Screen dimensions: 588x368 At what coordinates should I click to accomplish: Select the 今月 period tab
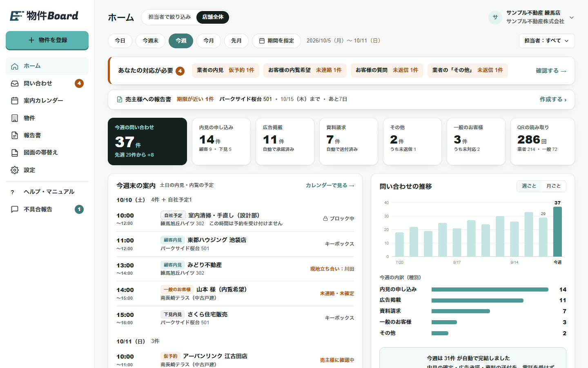point(209,41)
